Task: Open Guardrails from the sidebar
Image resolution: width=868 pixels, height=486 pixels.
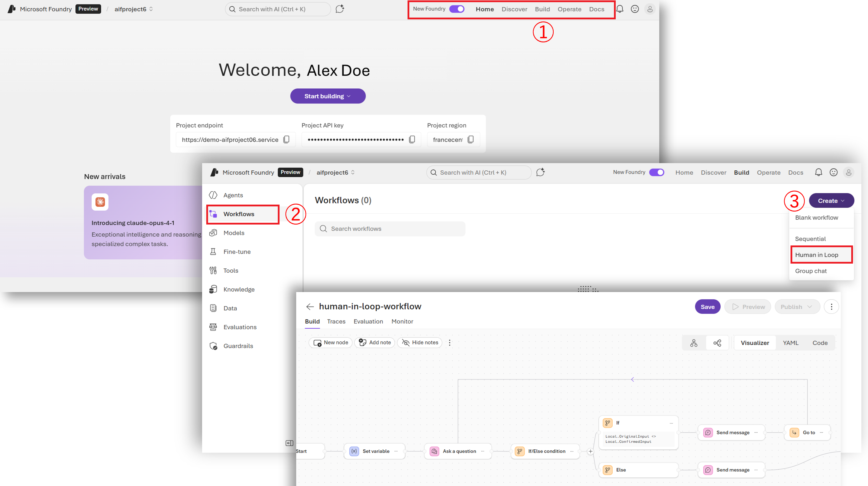Action: tap(238, 346)
